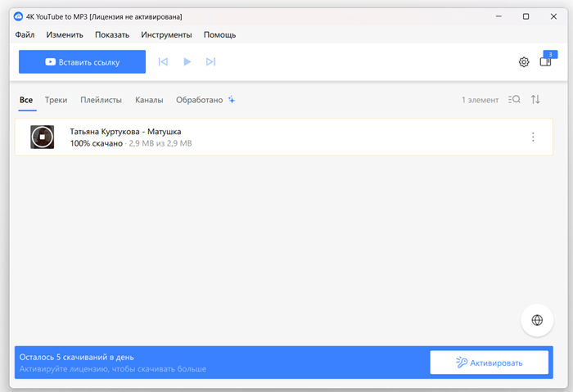Switch to the Каналы tab
This screenshot has height=392, width=573.
coord(149,100)
